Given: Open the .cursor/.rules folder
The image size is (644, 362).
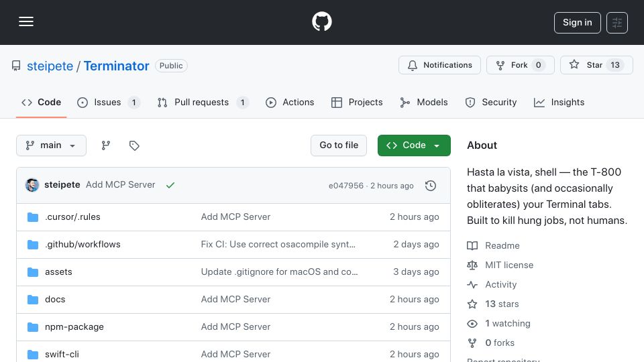Looking at the screenshot, I should tap(72, 217).
